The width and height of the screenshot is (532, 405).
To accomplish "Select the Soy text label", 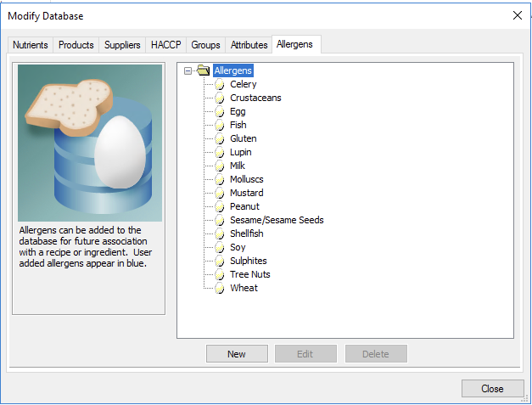I will (238, 247).
